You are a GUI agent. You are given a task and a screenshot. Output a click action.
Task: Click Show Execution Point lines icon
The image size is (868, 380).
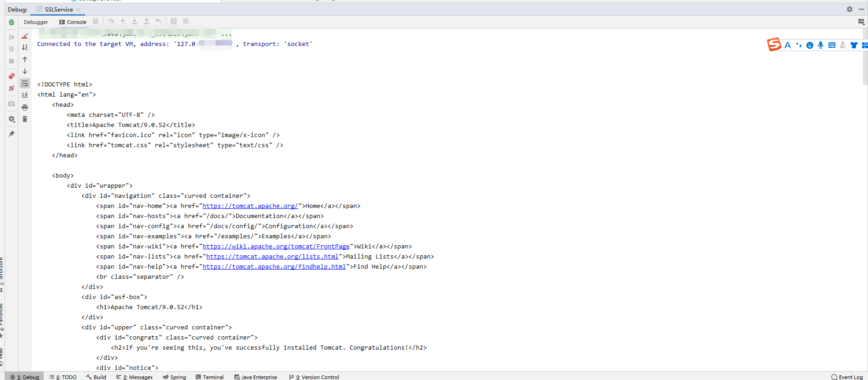pos(96,22)
